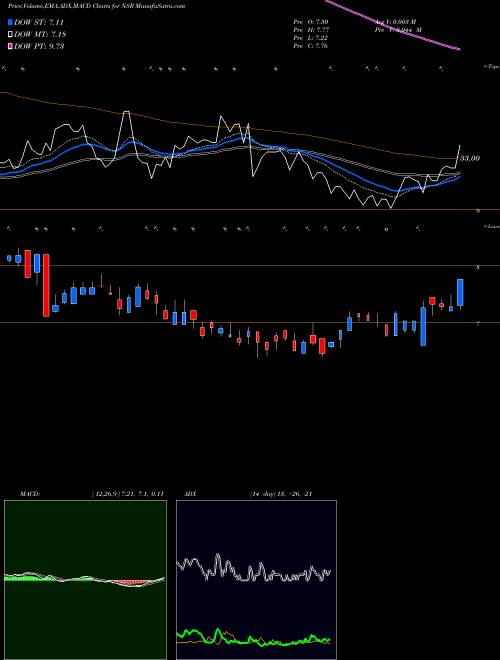Image resolution: width=500 pixels, height=660 pixels.
Task: Click the 33.00 price label
Action: [x=470, y=158]
